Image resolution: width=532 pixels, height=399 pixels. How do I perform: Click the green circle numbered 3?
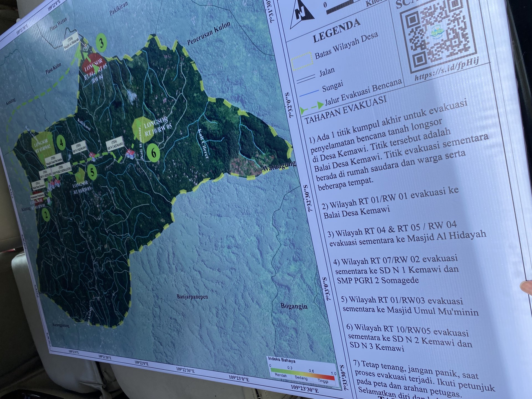tap(101, 43)
